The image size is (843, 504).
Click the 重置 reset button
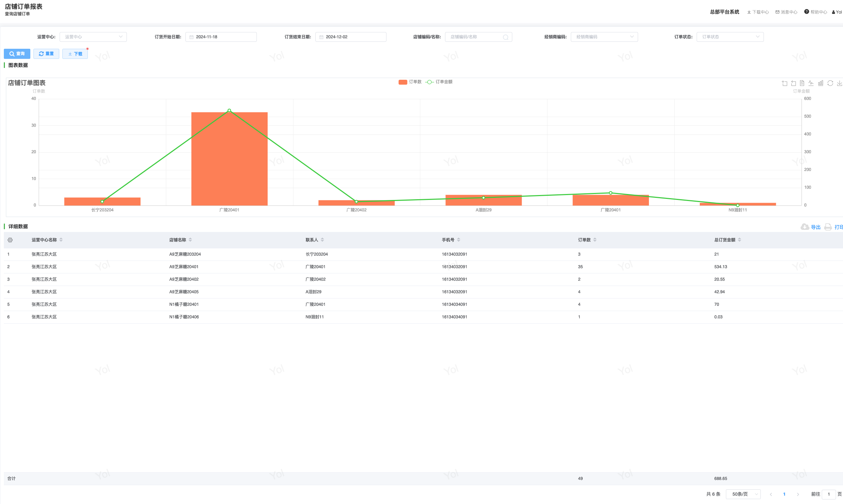(46, 54)
